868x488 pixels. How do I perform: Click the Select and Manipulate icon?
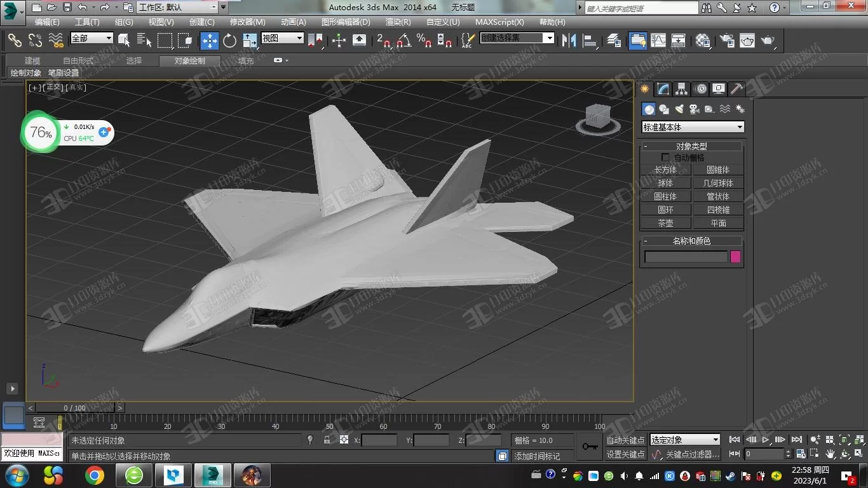[x=339, y=41]
